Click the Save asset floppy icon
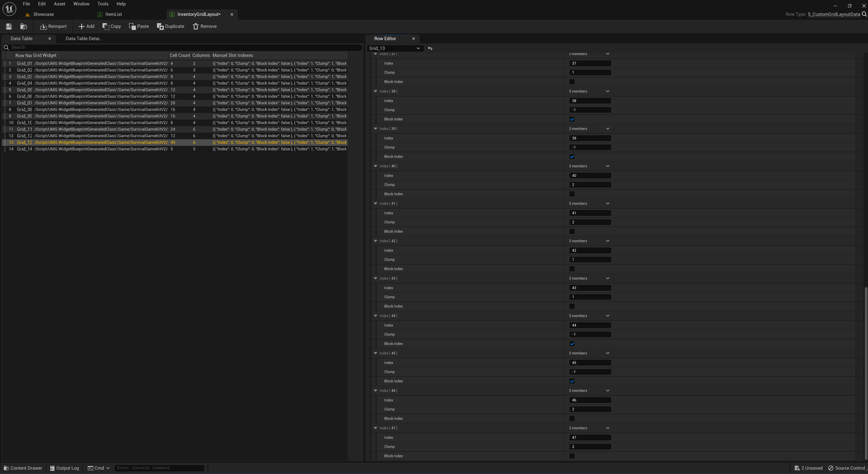This screenshot has height=474, width=868. [9, 26]
